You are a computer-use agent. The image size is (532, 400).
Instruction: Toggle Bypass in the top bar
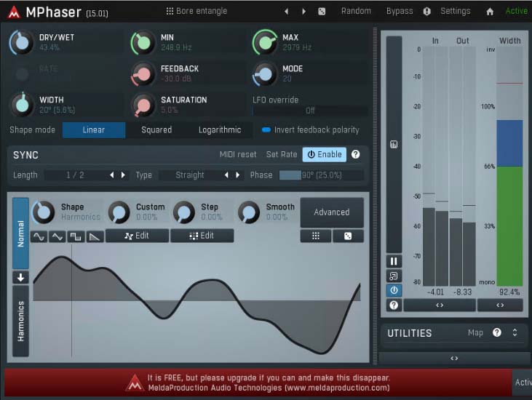pos(400,11)
